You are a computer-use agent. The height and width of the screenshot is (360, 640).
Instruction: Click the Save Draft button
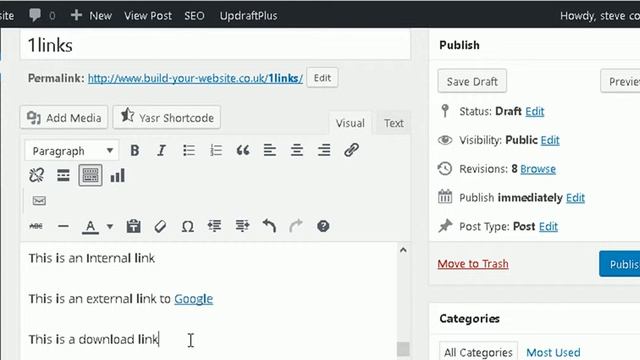pyautogui.click(x=472, y=81)
